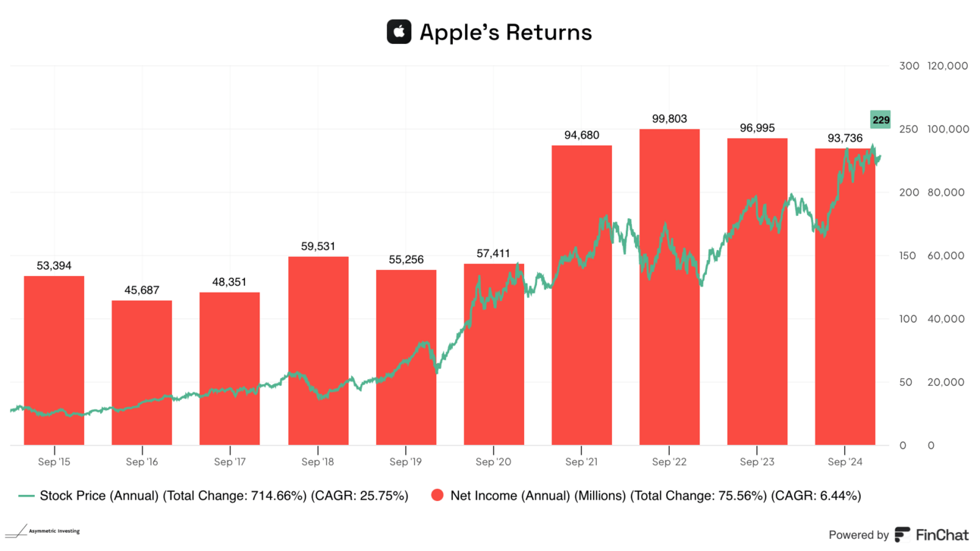Select the Sep '21 bar labeled 94,680

(x=582, y=296)
